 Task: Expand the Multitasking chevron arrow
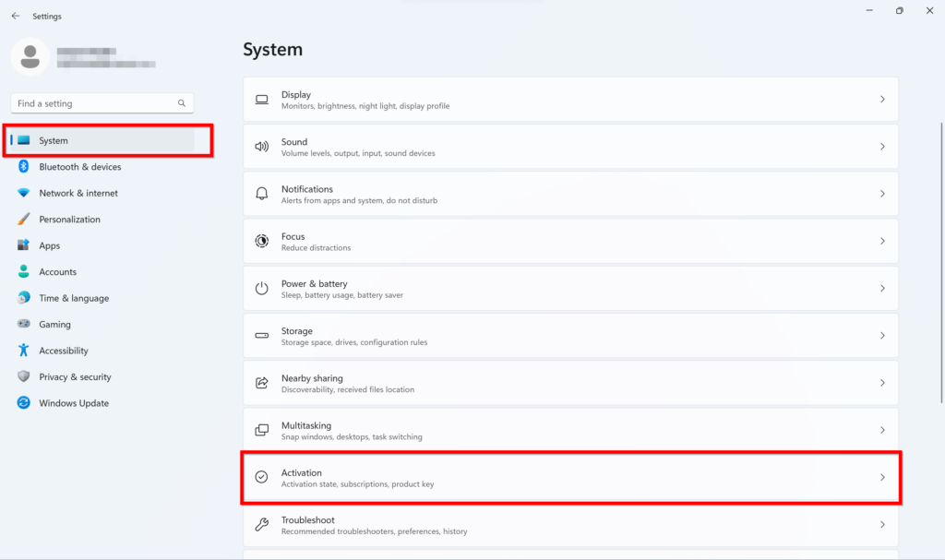coord(882,430)
